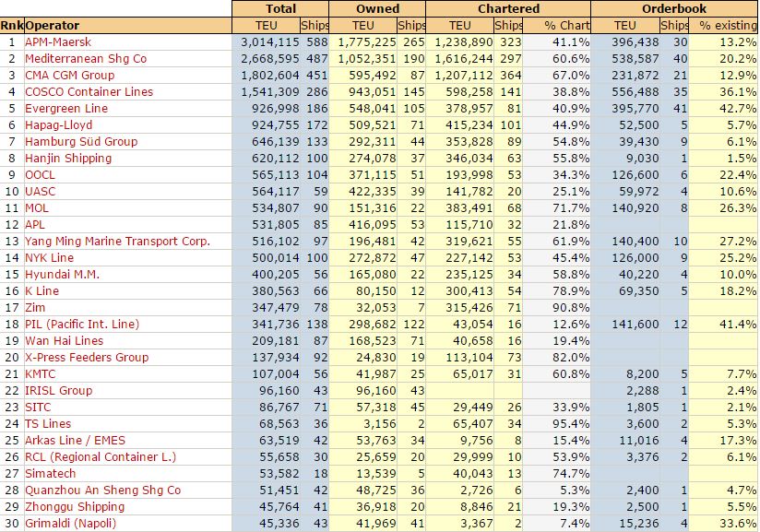This screenshot has height=532, width=760.
Task: Click the Rnk column header
Action: (x=12, y=25)
